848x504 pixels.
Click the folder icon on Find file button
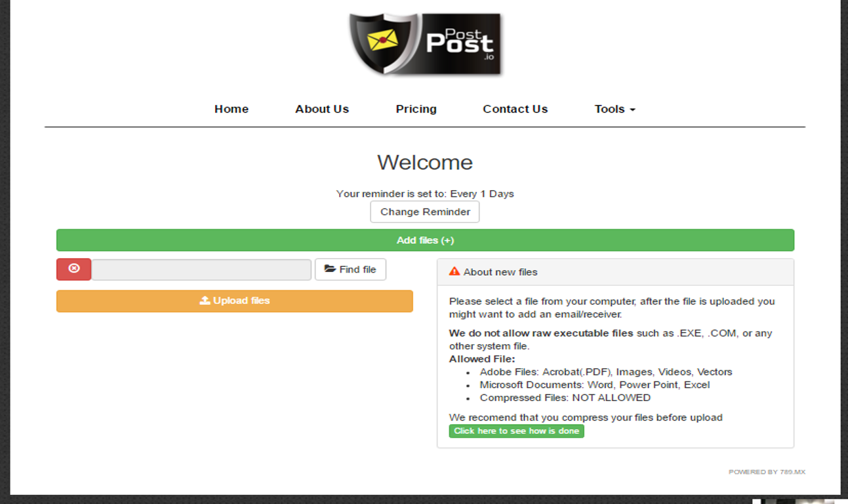331,269
